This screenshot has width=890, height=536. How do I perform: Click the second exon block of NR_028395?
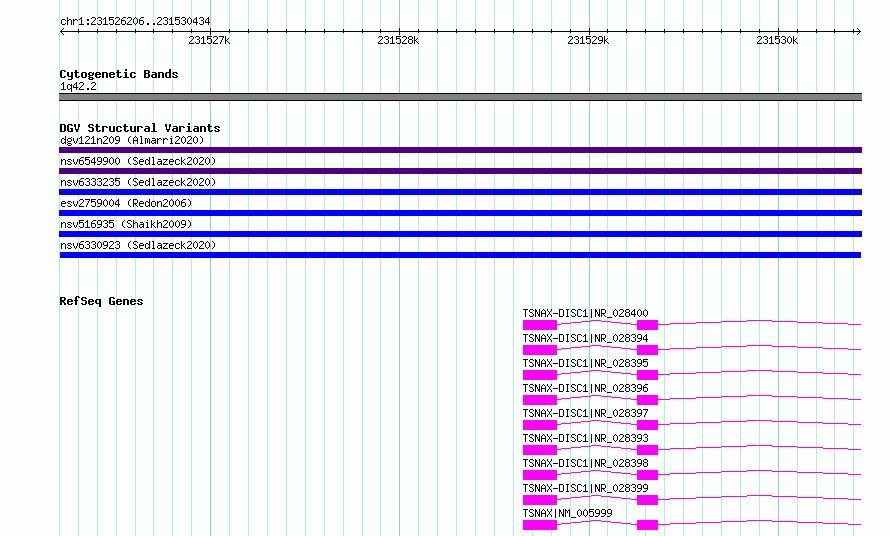647,375
